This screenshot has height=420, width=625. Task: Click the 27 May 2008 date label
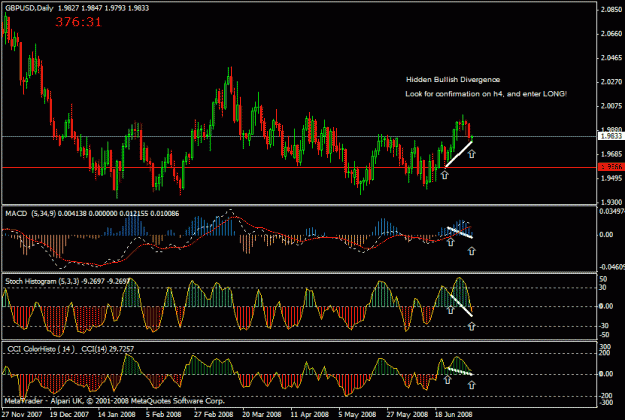407,414
